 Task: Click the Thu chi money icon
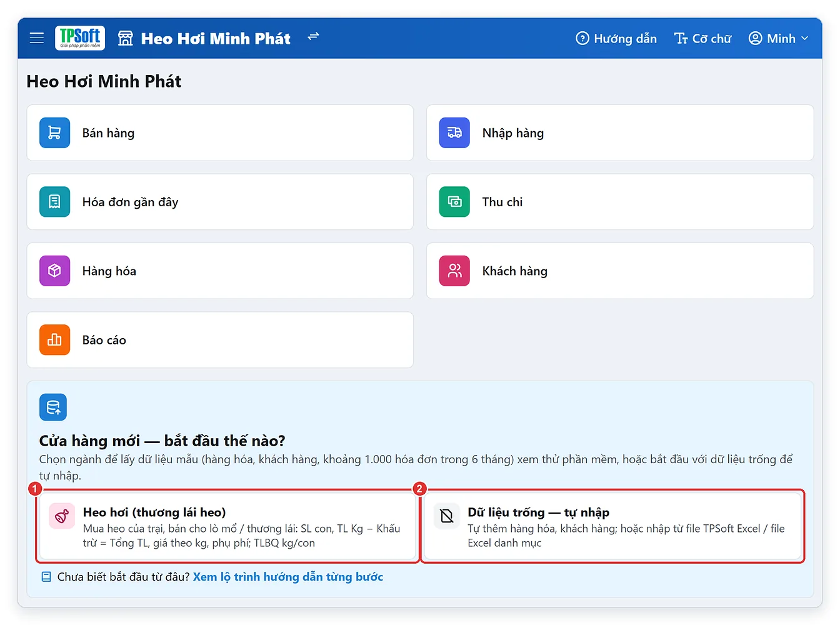tap(454, 202)
